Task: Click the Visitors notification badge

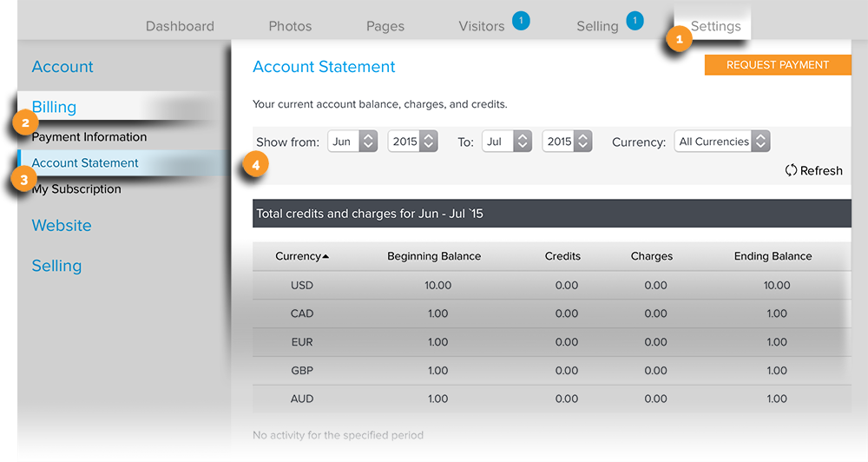Action: [521, 21]
